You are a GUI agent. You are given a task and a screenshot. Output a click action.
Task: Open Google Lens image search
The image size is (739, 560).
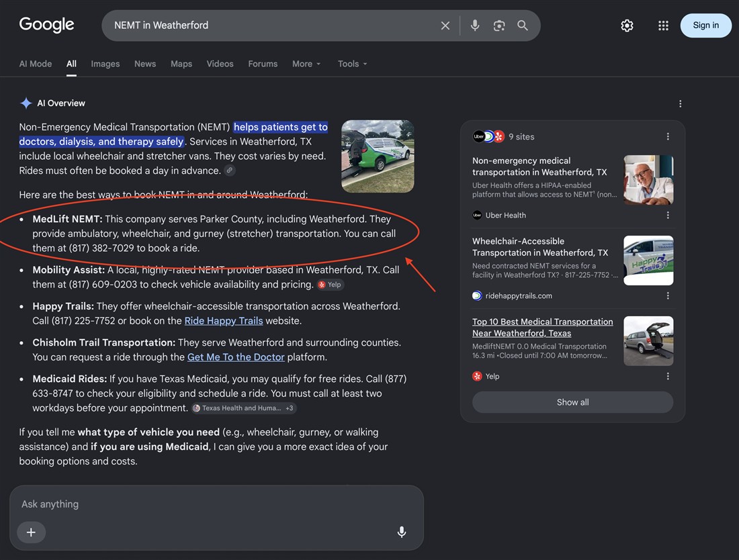(498, 26)
